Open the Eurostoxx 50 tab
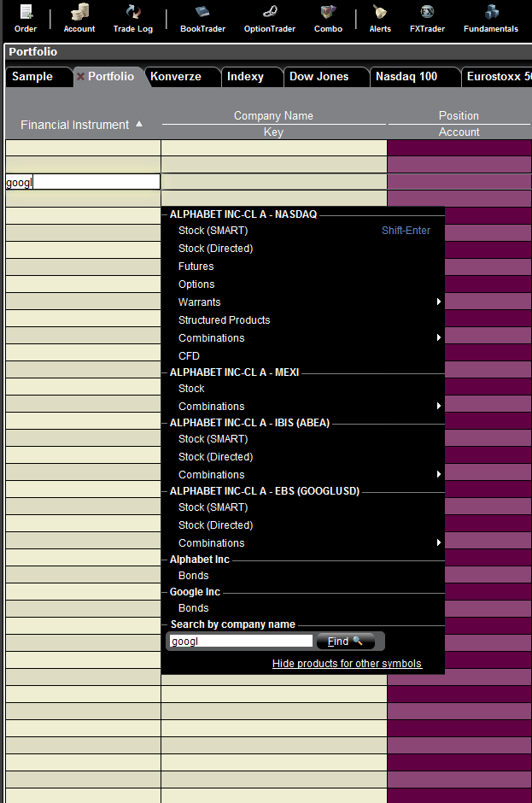This screenshot has height=803, width=532. tap(498, 76)
